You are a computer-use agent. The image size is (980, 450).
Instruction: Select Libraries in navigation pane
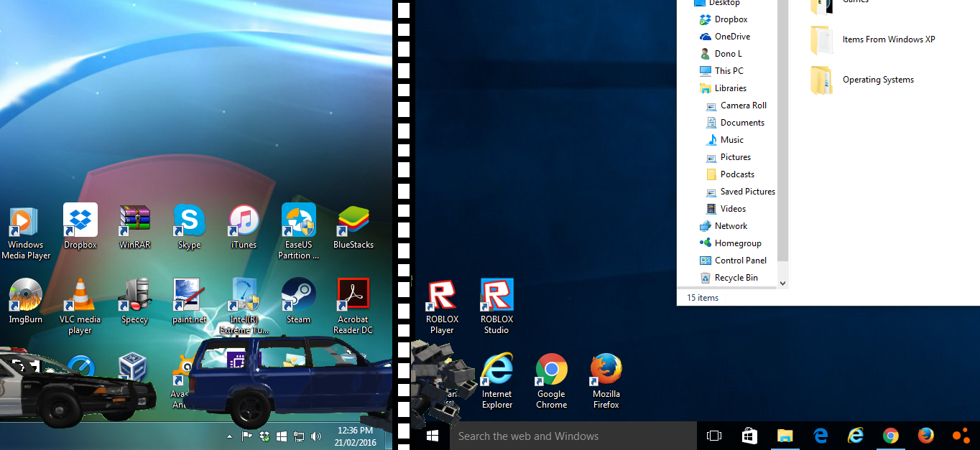(x=723, y=88)
